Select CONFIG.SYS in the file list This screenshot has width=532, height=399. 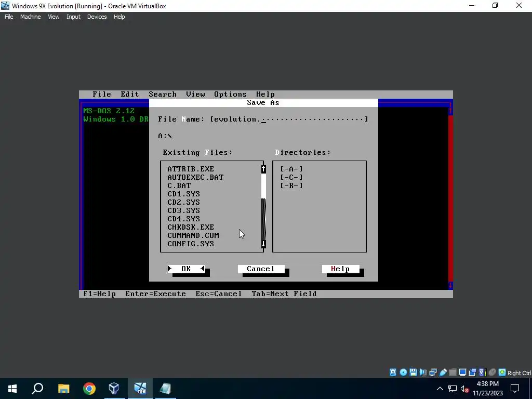point(191,244)
